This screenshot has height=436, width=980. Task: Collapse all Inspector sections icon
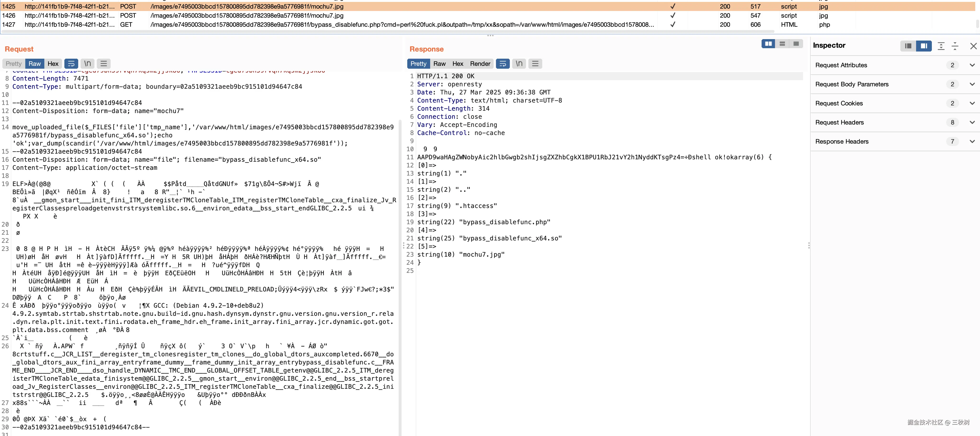[955, 46]
